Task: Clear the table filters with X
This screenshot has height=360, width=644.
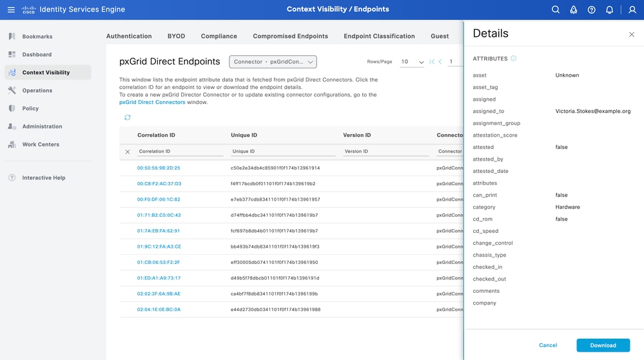Action: pyautogui.click(x=128, y=152)
